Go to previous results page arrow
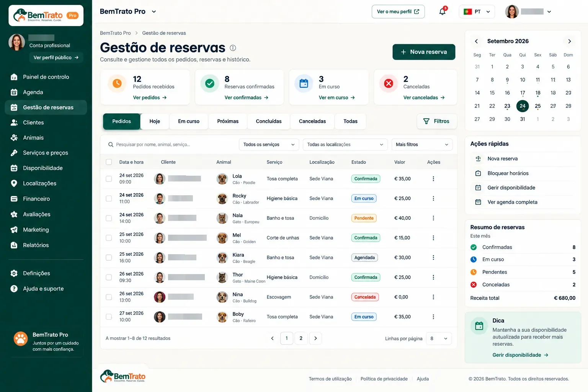Image resolution: width=588 pixels, height=392 pixels. 272,338
